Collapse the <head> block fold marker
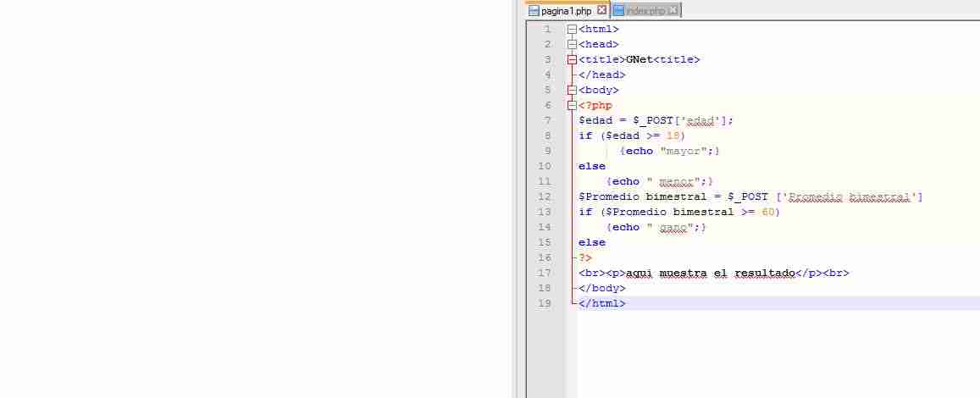The height and width of the screenshot is (398, 980). [572, 44]
